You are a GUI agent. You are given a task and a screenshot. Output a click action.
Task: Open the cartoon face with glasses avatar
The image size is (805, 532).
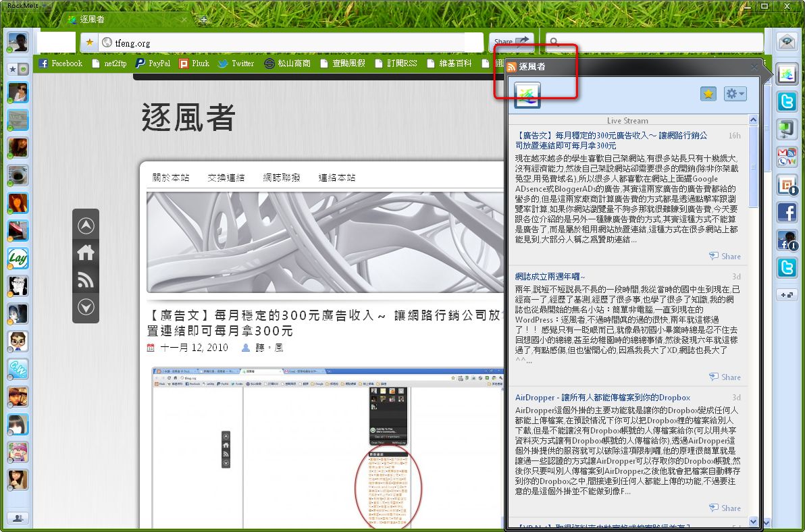pyautogui.click(x=18, y=341)
